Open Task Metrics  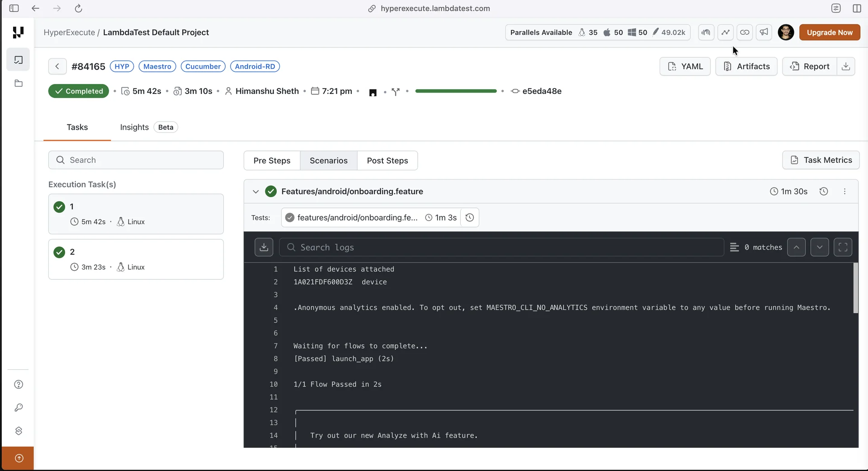(821, 160)
